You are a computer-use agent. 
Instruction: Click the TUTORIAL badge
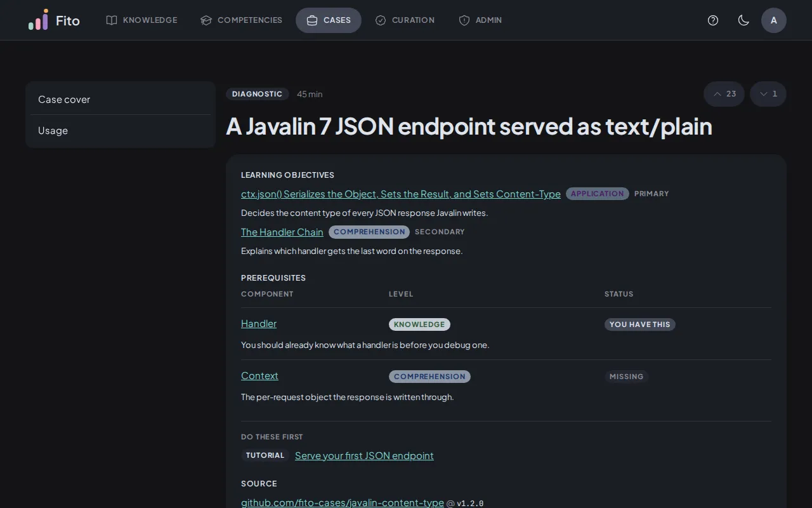point(265,455)
